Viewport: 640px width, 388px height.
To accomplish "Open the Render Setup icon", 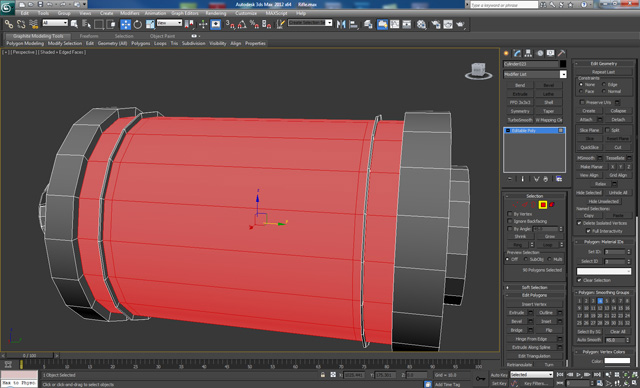I will click(436, 24).
